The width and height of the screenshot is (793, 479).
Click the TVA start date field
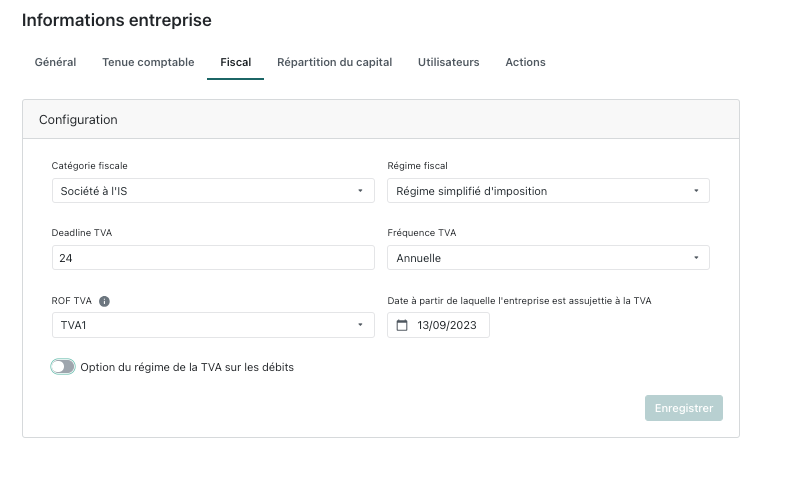[x=448, y=325]
